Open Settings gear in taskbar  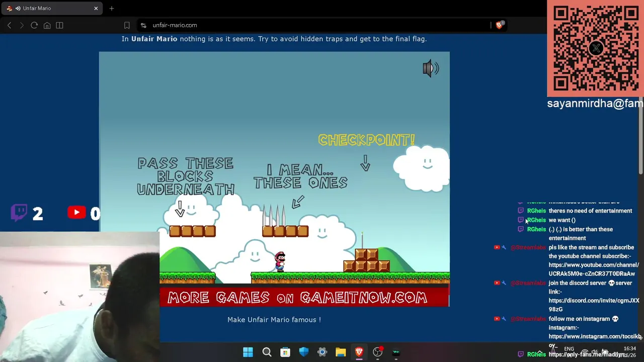coord(322,352)
